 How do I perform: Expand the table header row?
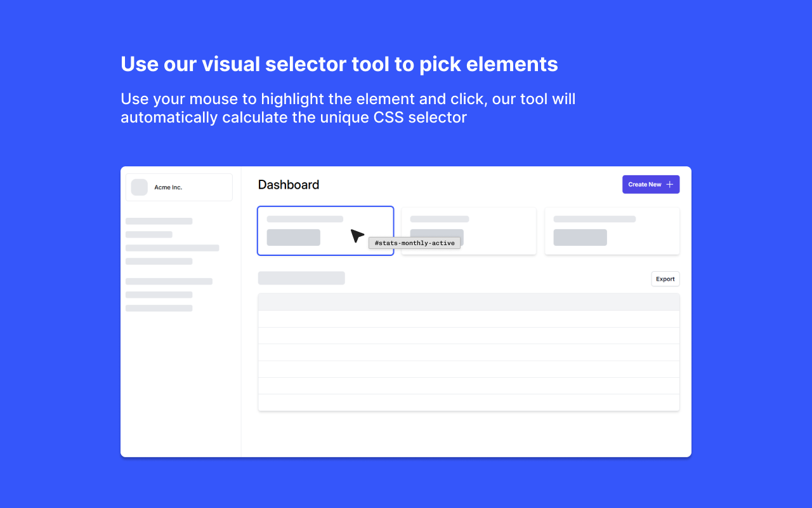click(468, 302)
